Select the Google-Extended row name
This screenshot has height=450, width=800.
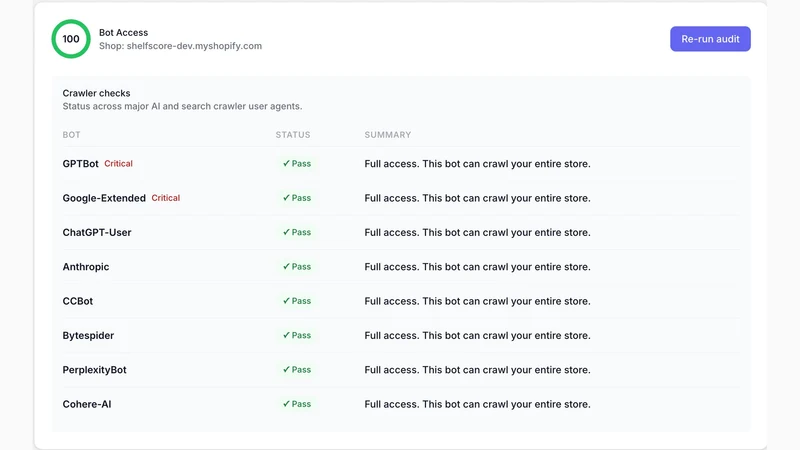104,198
